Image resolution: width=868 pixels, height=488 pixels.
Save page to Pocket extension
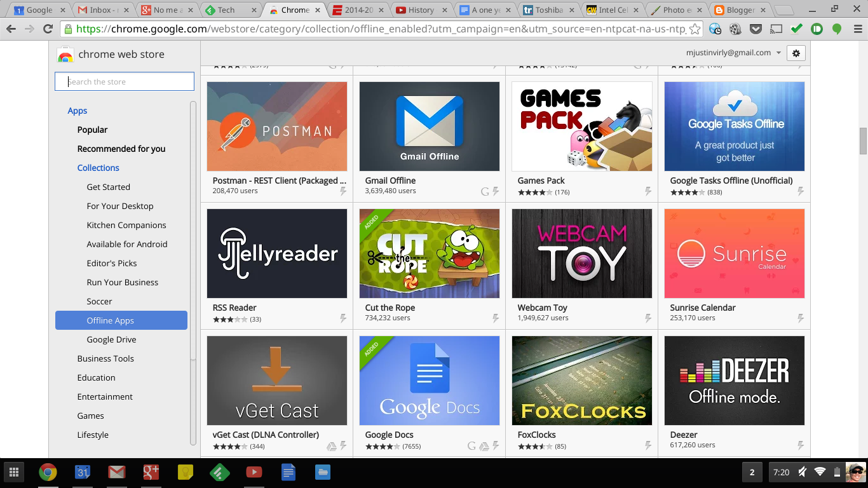click(756, 29)
